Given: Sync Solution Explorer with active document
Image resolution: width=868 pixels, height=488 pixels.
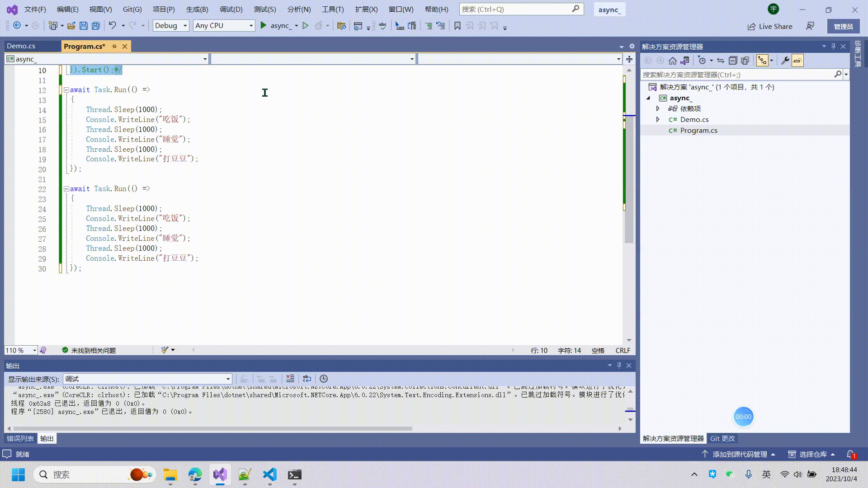Looking at the screenshot, I should point(721,60).
